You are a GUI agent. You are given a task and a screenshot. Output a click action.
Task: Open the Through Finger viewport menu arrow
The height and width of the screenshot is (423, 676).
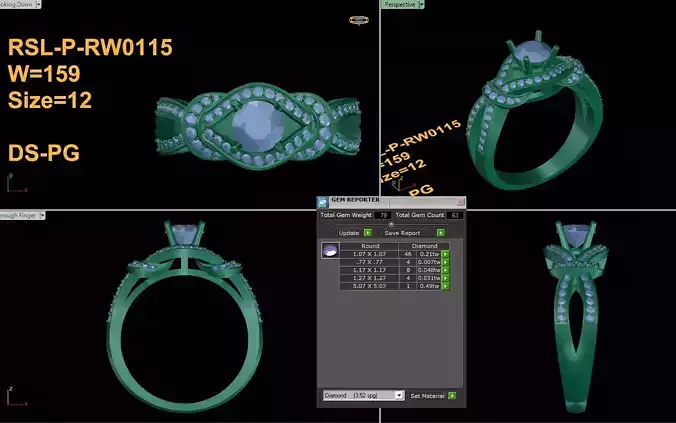point(42,215)
